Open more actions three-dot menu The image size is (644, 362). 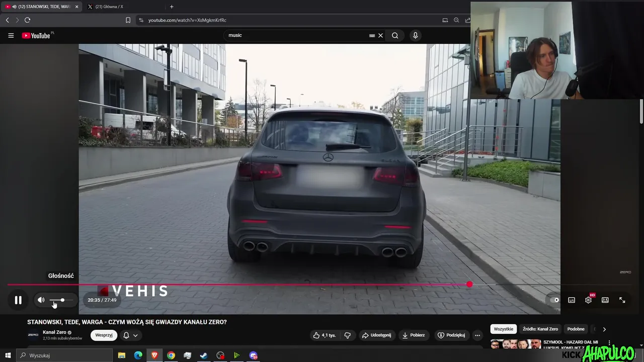click(477, 335)
